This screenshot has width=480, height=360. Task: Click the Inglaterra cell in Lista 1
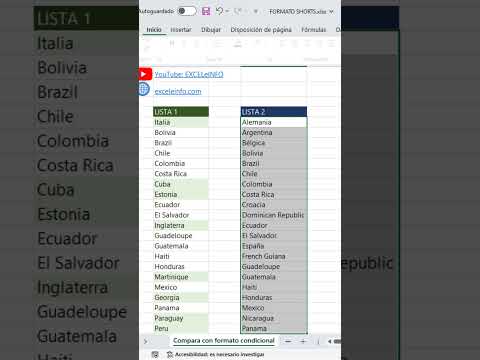coord(181,225)
